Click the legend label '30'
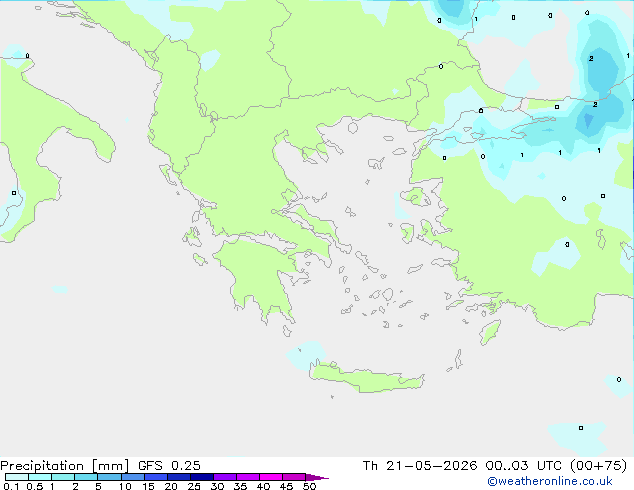The width and height of the screenshot is (634, 490). (217, 486)
